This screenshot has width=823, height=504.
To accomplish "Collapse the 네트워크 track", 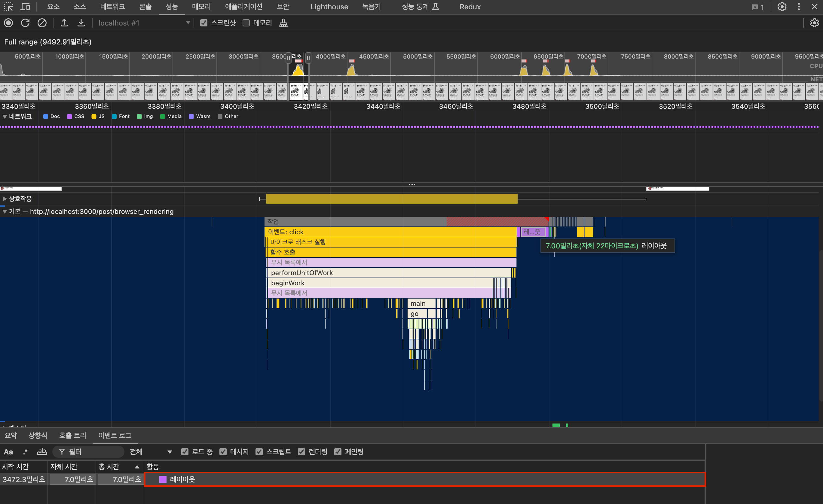I will click(5, 117).
